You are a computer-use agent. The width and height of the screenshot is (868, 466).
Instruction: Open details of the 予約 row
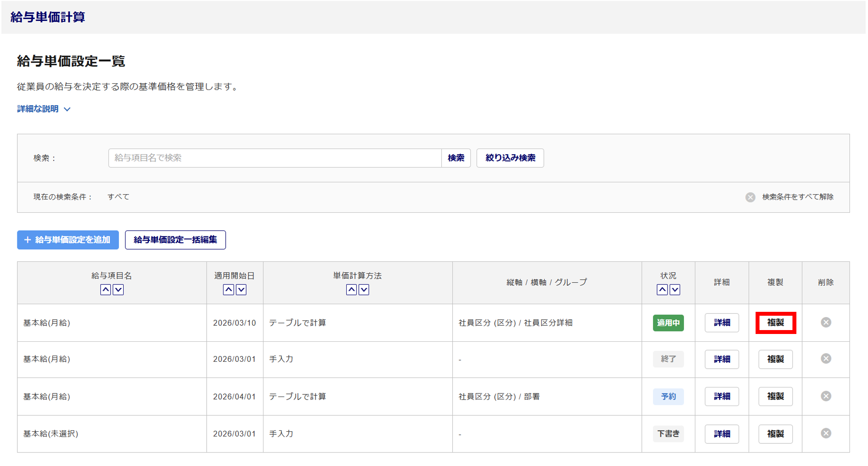[722, 397]
